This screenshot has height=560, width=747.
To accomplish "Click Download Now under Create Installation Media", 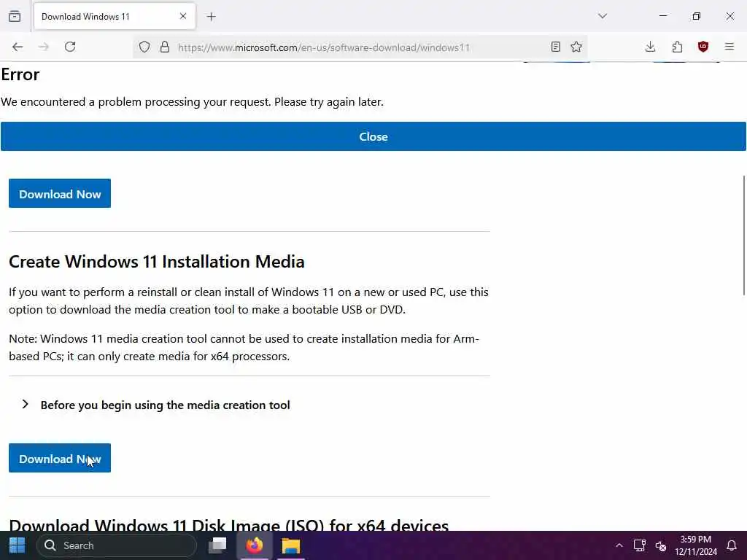I will tap(60, 458).
